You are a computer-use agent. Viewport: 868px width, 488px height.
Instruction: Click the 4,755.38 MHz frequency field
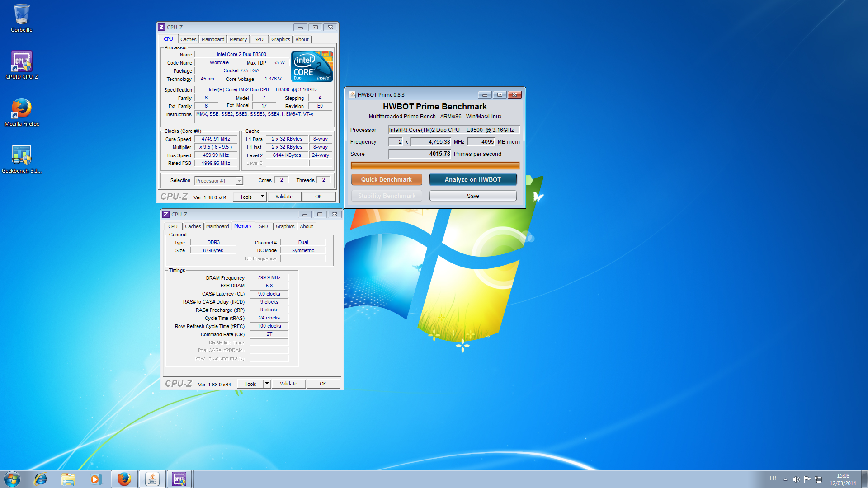tap(431, 142)
